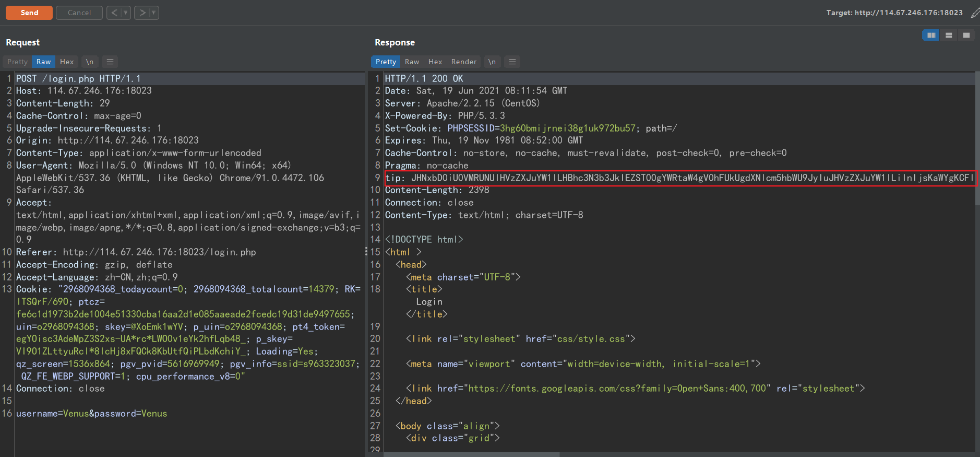
Task: Click request Referer header line
Action: point(136,252)
